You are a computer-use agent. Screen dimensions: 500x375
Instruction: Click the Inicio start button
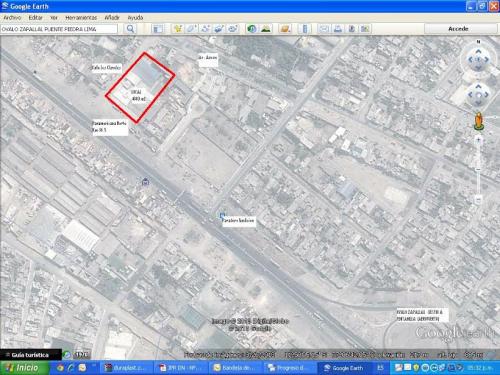24,368
